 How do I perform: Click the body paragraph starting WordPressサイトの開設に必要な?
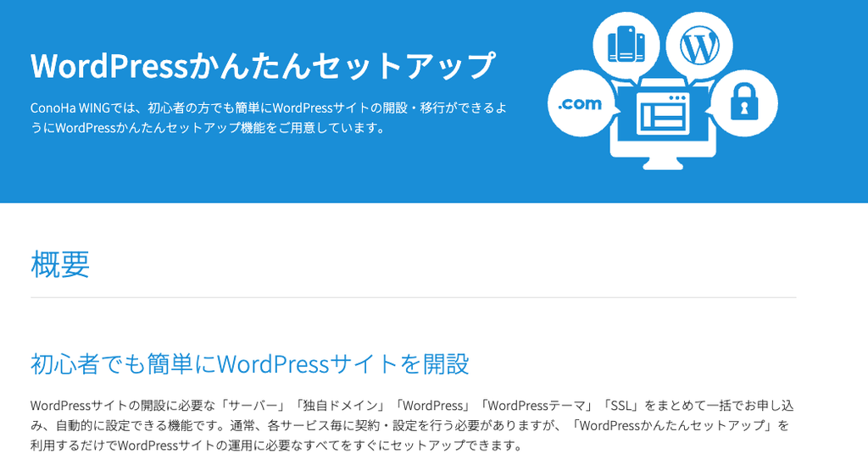pos(413,425)
